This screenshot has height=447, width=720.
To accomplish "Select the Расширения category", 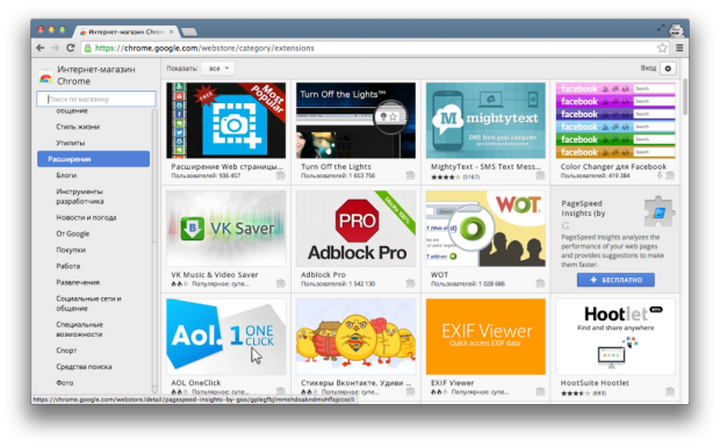I will point(93,159).
